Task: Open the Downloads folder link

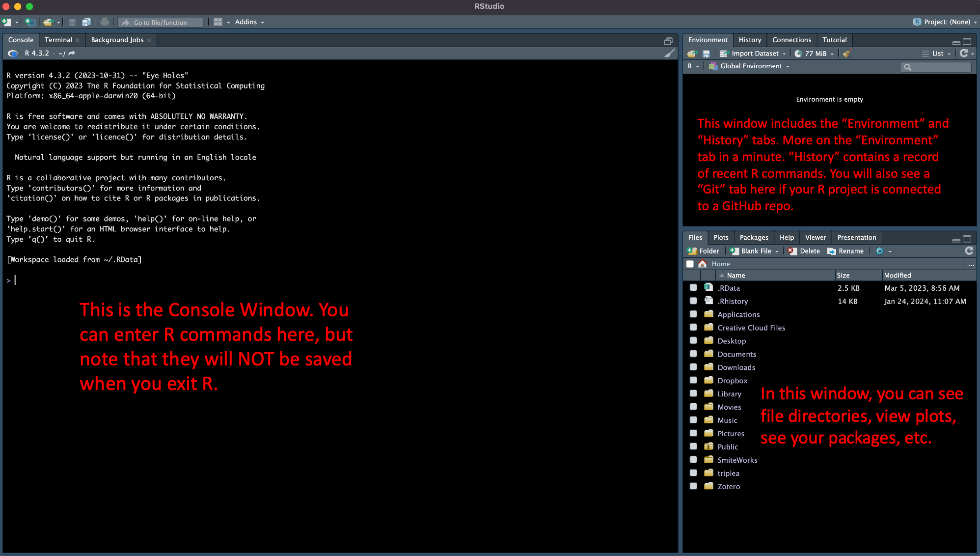Action: pos(736,367)
